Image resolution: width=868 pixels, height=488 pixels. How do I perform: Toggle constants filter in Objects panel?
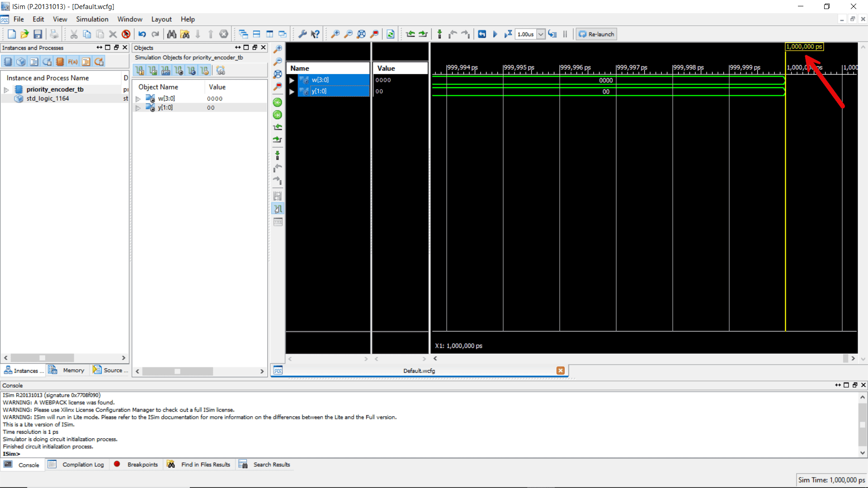[192, 70]
